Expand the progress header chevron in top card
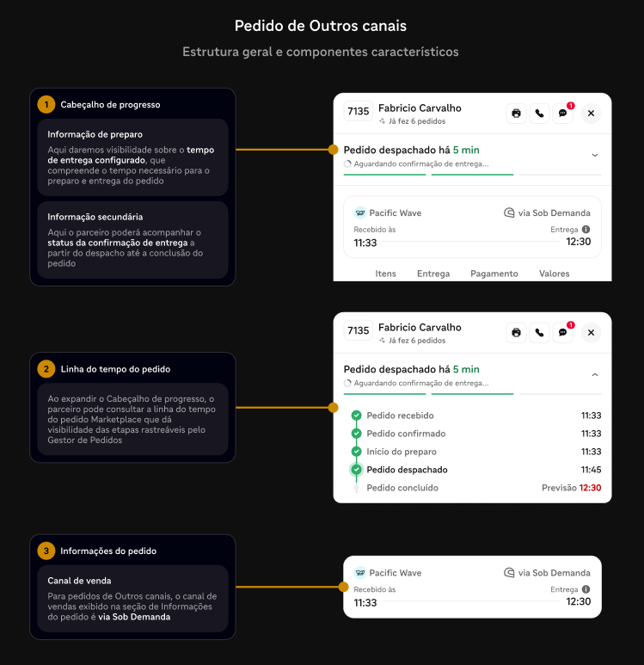The height and width of the screenshot is (665, 644). click(x=595, y=155)
